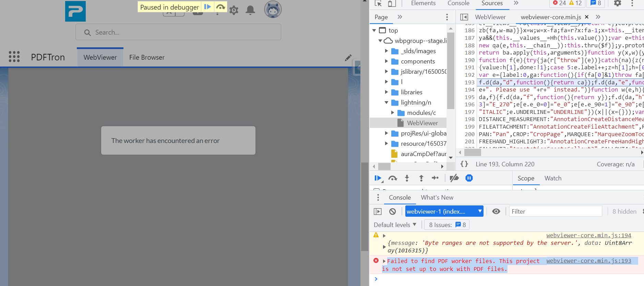Click the Step over next function icon
The width and height of the screenshot is (644, 286).
coord(393,178)
